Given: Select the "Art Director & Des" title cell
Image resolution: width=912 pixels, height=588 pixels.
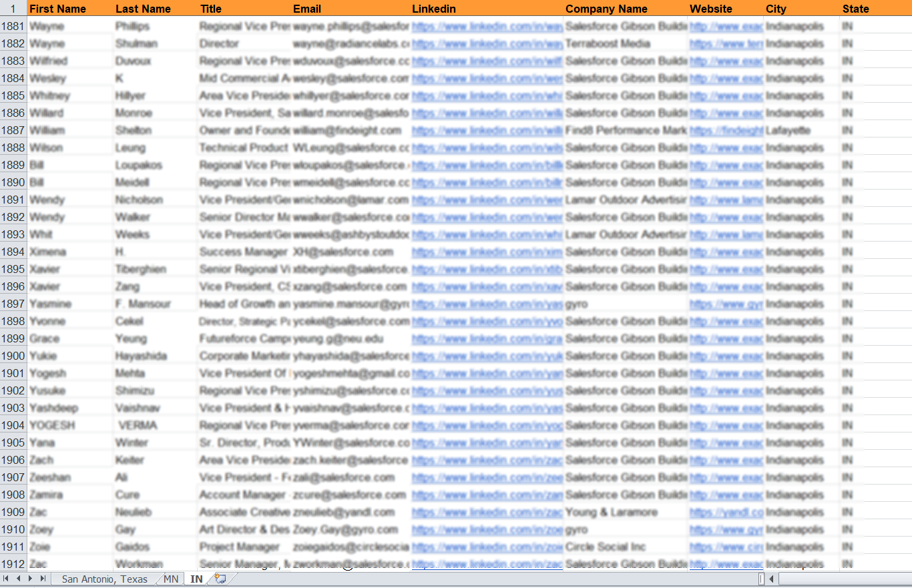Looking at the screenshot, I should point(244,529).
